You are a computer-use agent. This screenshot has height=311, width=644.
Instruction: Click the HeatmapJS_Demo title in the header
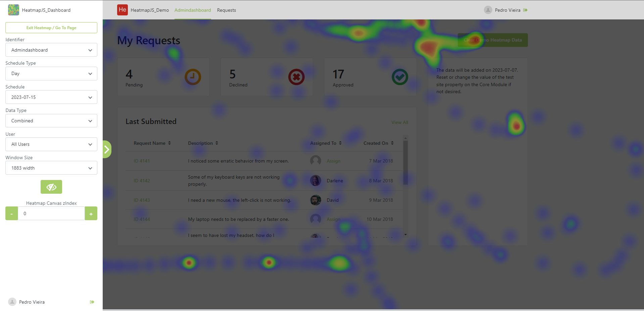tap(150, 10)
